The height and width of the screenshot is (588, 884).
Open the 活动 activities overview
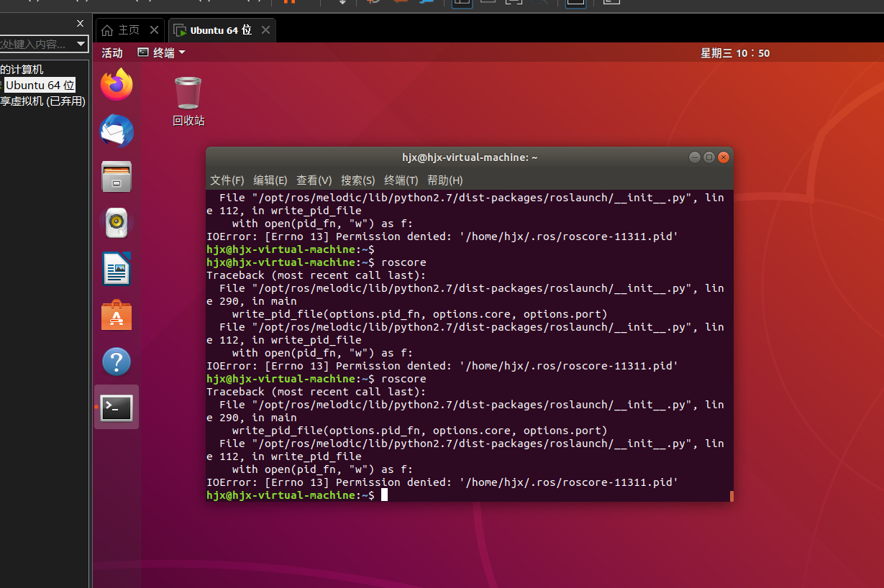[112, 52]
